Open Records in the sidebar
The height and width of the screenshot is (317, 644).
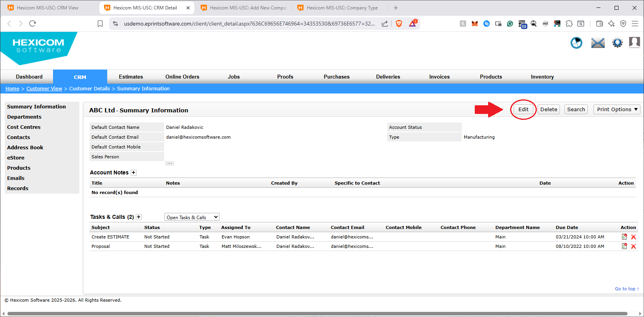click(18, 188)
